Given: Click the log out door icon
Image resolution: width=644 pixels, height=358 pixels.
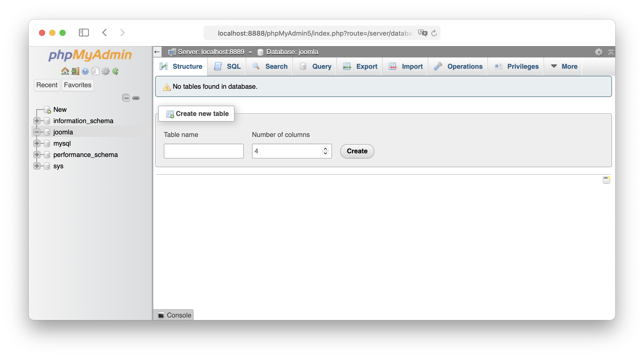Looking at the screenshot, I should [75, 71].
